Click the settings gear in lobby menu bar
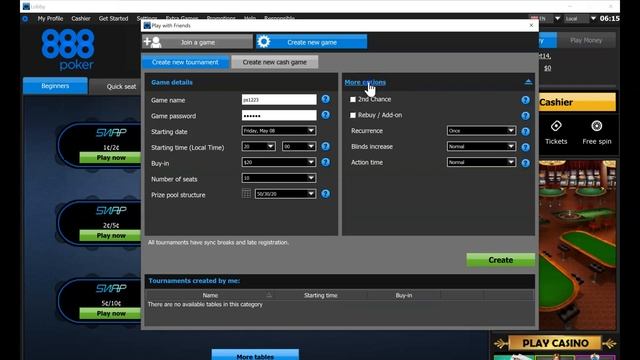 pos(25,19)
